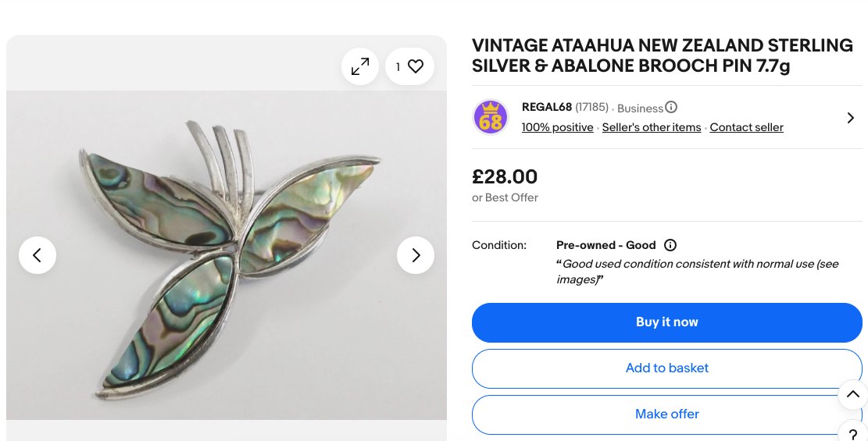
Task: Open the REGAL68 seller name
Action: click(547, 108)
